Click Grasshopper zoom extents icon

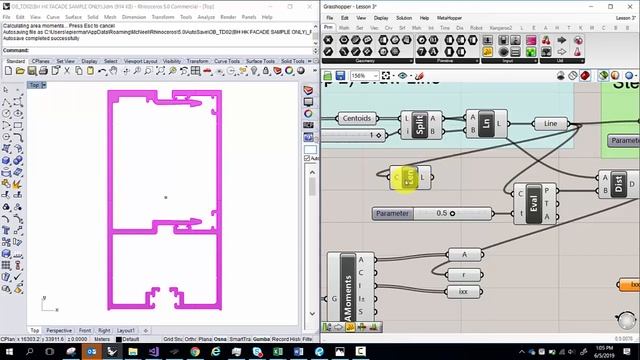coord(386,76)
